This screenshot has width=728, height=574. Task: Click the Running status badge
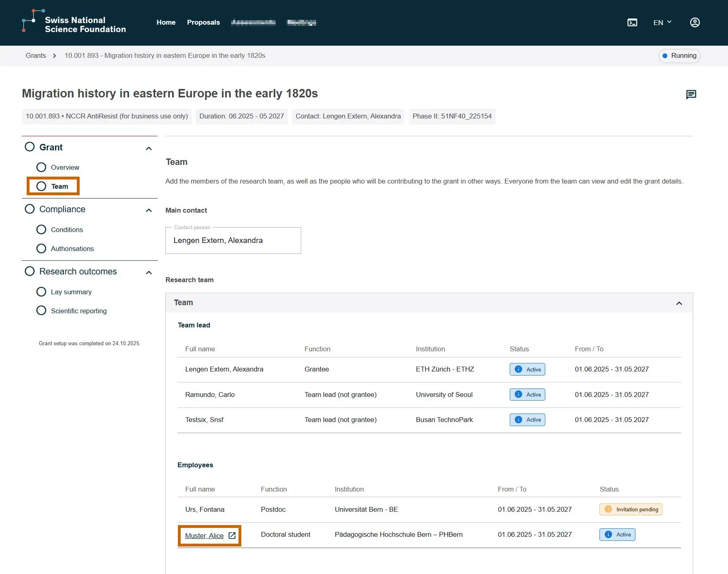(679, 56)
